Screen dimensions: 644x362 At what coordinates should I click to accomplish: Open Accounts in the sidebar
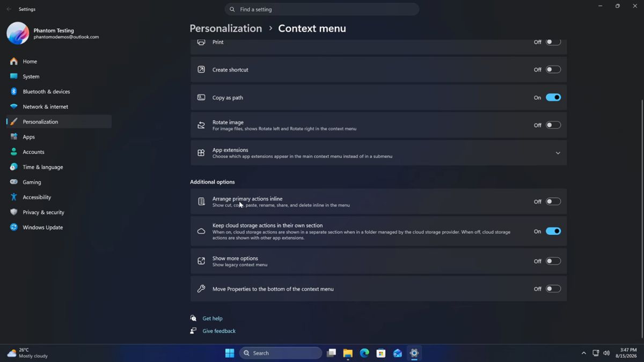(59, 151)
